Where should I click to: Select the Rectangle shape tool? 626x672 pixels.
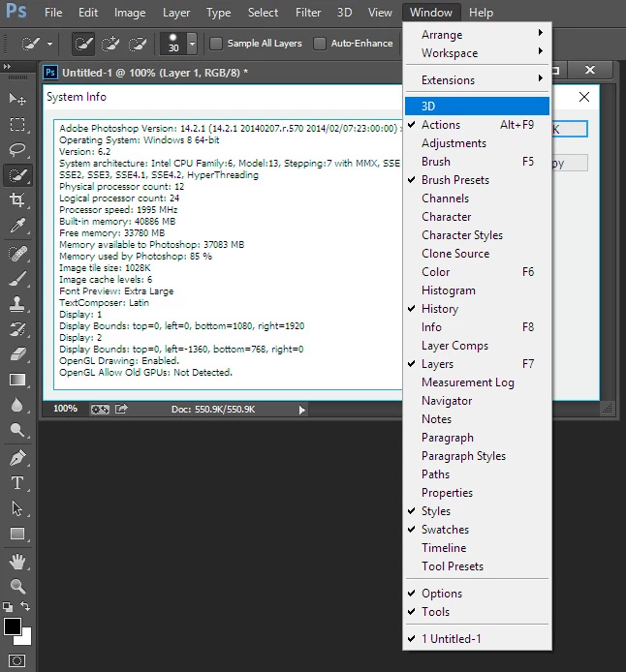[x=17, y=534]
